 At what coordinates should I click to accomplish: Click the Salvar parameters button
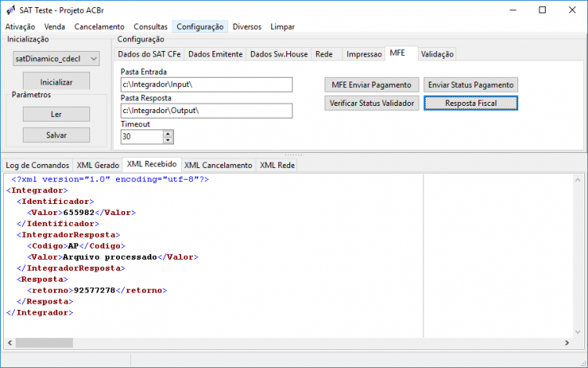click(x=56, y=135)
